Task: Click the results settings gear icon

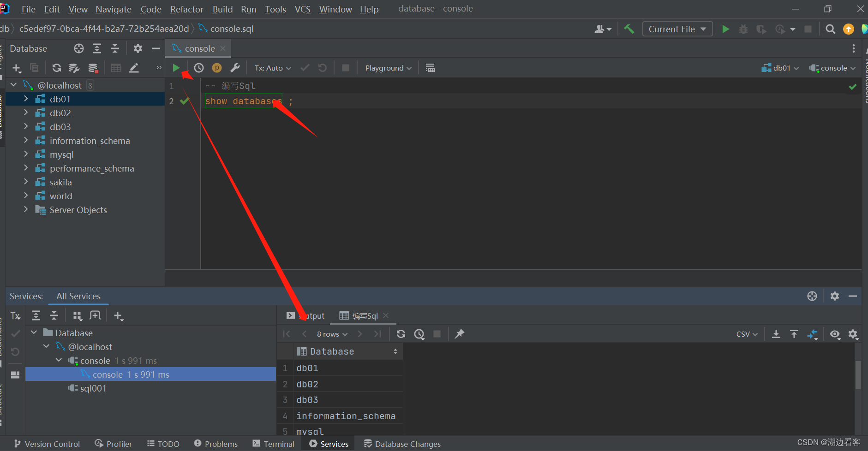Action: 853,334
